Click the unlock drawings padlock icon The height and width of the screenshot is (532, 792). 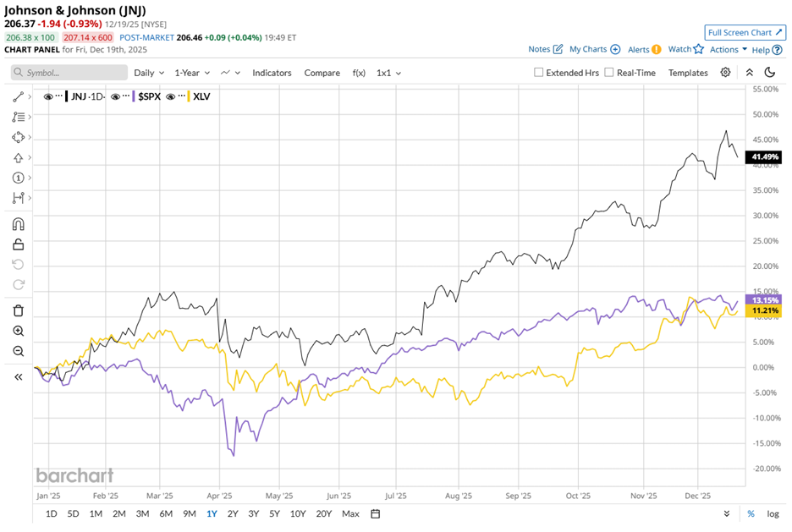pos(18,245)
